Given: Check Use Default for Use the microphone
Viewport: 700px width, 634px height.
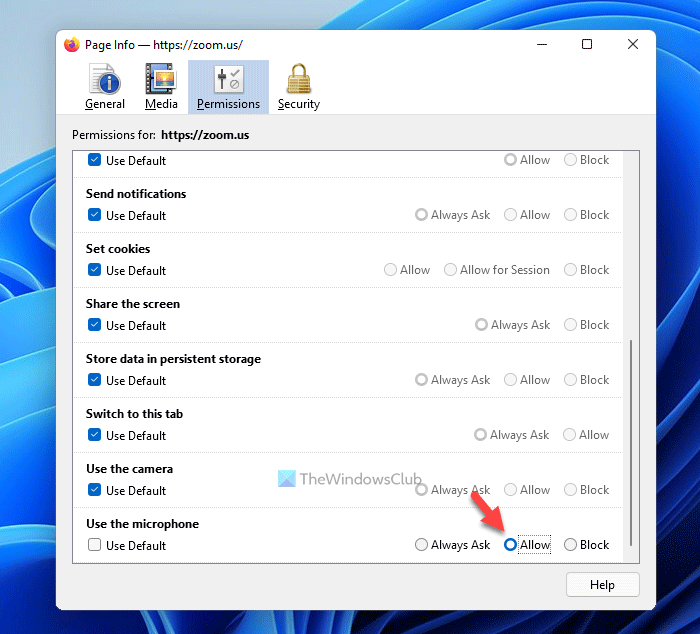Looking at the screenshot, I should pyautogui.click(x=94, y=545).
